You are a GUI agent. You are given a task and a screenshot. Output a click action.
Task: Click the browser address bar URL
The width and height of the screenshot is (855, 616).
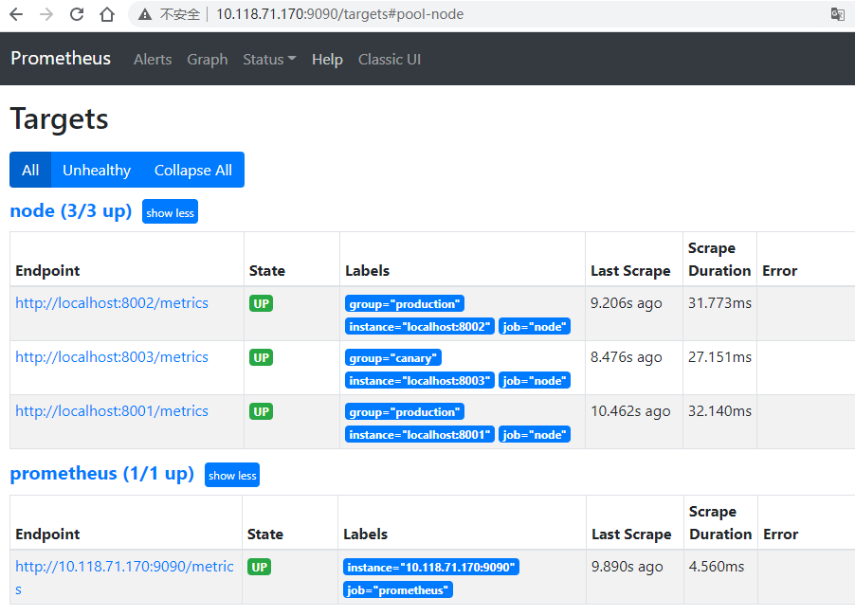click(339, 14)
